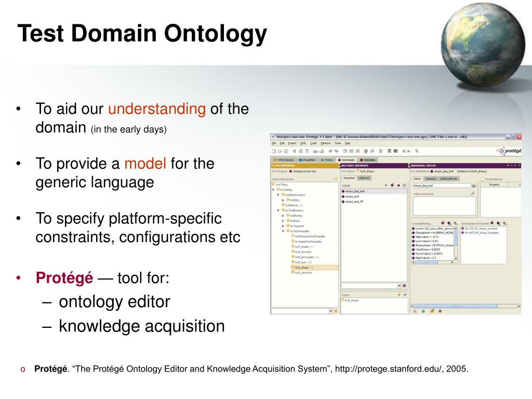The width and height of the screenshot is (532, 399).
Task: Switch to the Forms tab
Action: pos(327,160)
